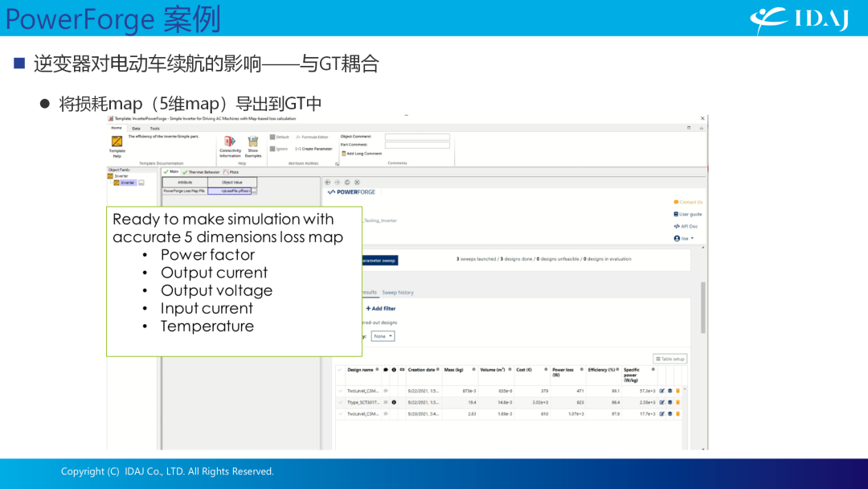Open the None dropdown
868x489 pixels.
383,336
